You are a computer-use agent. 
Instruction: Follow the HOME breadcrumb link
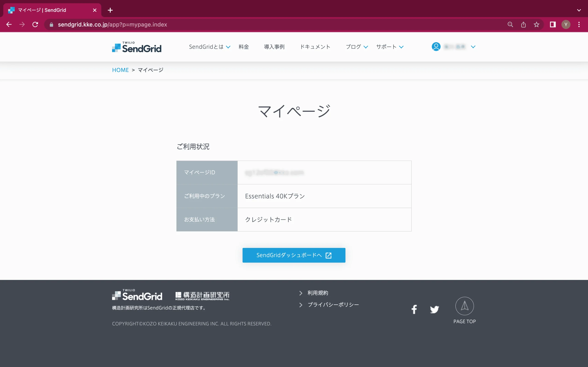[x=120, y=70]
